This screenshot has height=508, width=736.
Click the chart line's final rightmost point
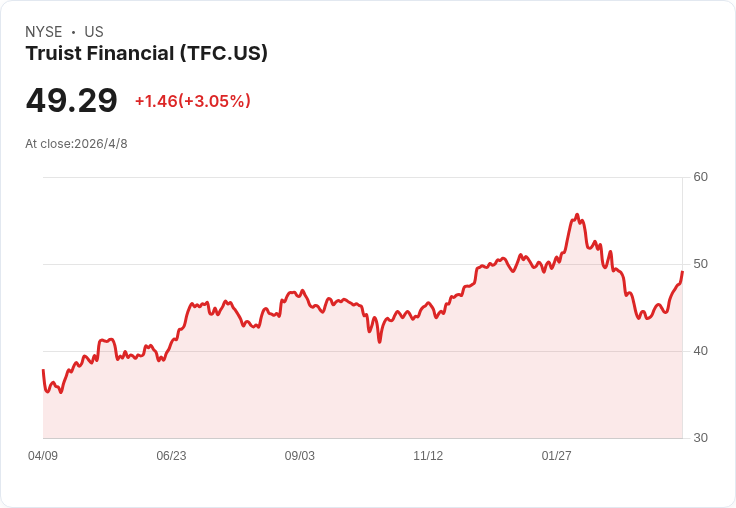(x=682, y=272)
